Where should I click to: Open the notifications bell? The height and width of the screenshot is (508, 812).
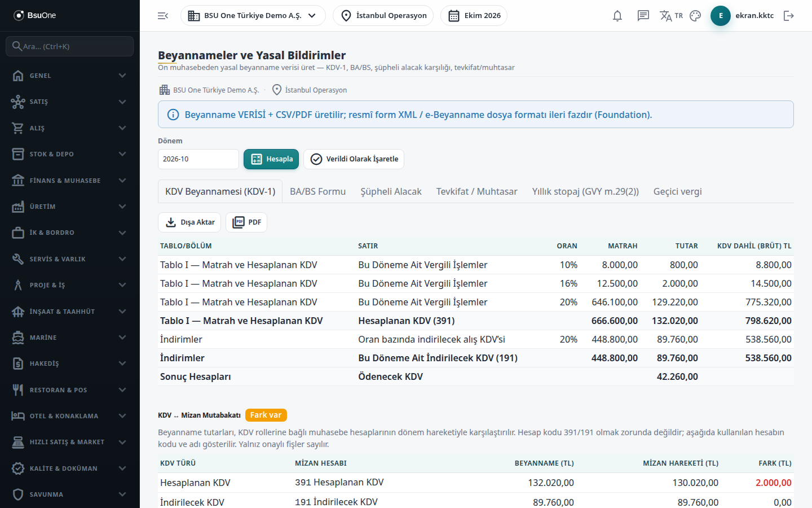click(617, 16)
